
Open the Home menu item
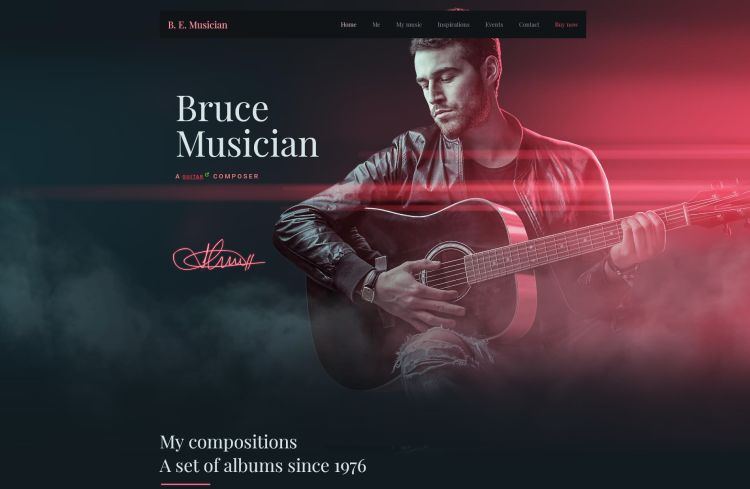coord(348,24)
